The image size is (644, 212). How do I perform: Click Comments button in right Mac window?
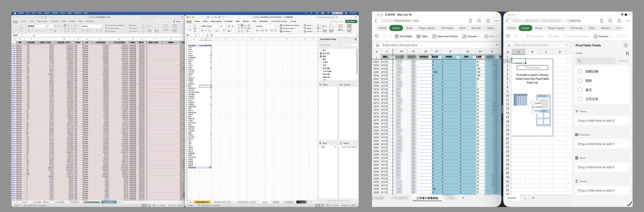click(337, 22)
